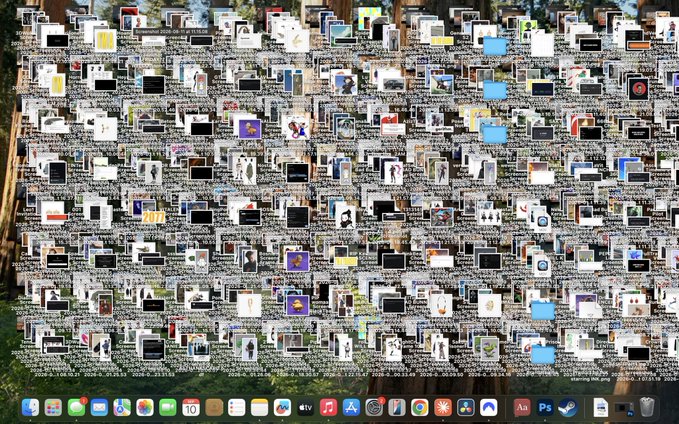Launch Photoshop from the dock
This screenshot has width=679, height=424.
pyautogui.click(x=545, y=408)
